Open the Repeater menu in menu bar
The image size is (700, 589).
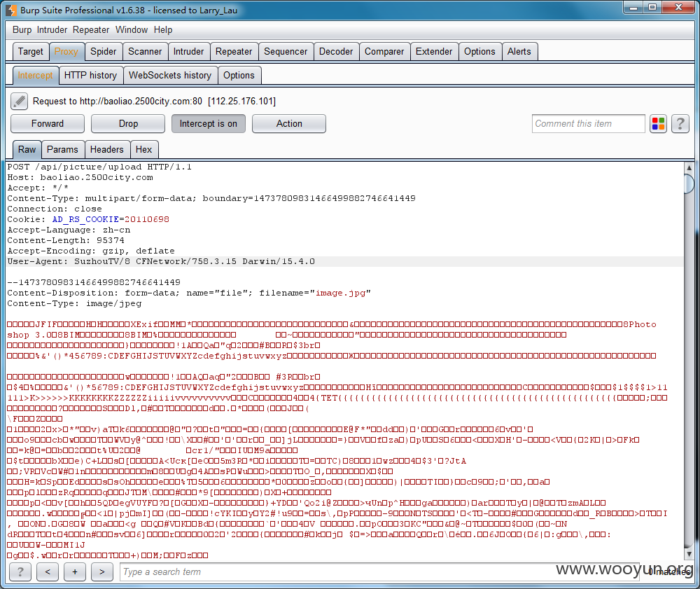(x=91, y=30)
